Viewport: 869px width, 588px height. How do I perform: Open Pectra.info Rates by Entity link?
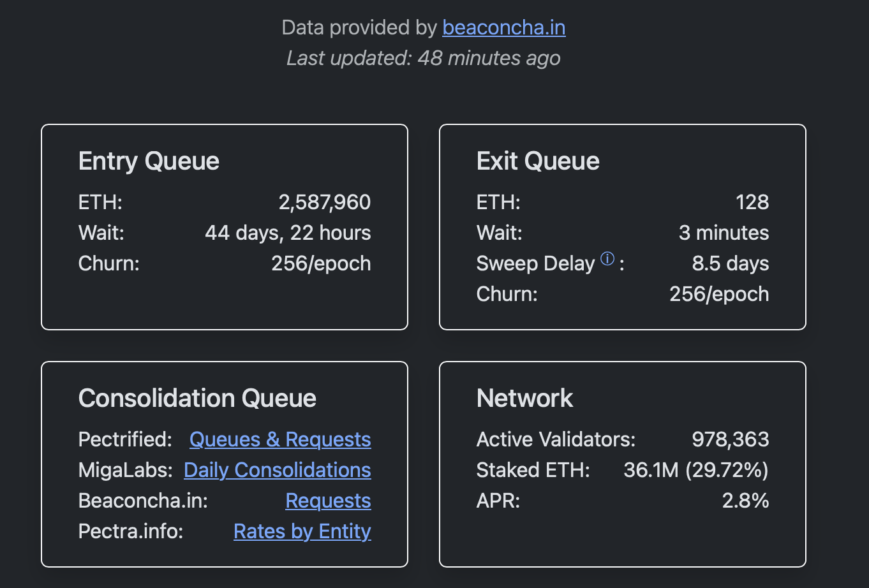point(302,531)
